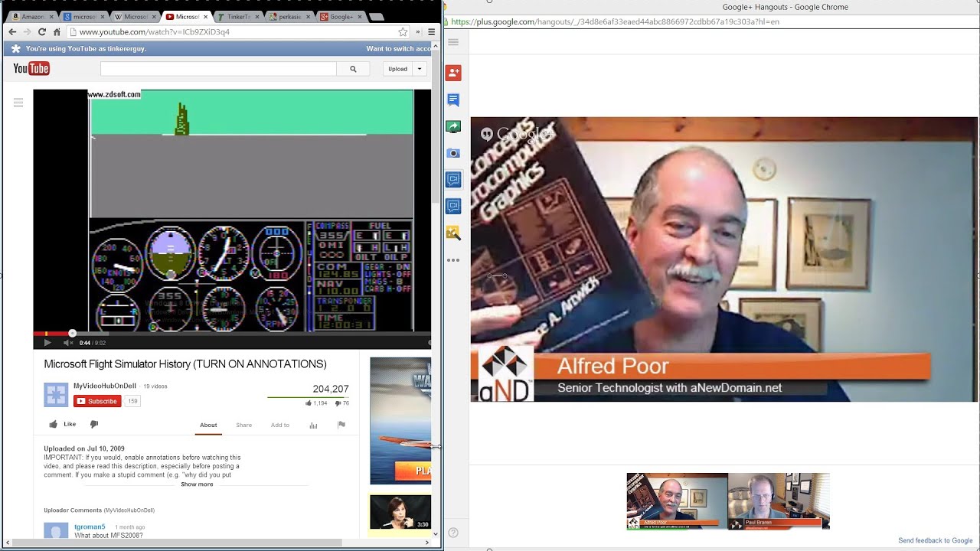Open video statistics bar chart icon
Image resolution: width=980 pixels, height=551 pixels.
(x=313, y=425)
